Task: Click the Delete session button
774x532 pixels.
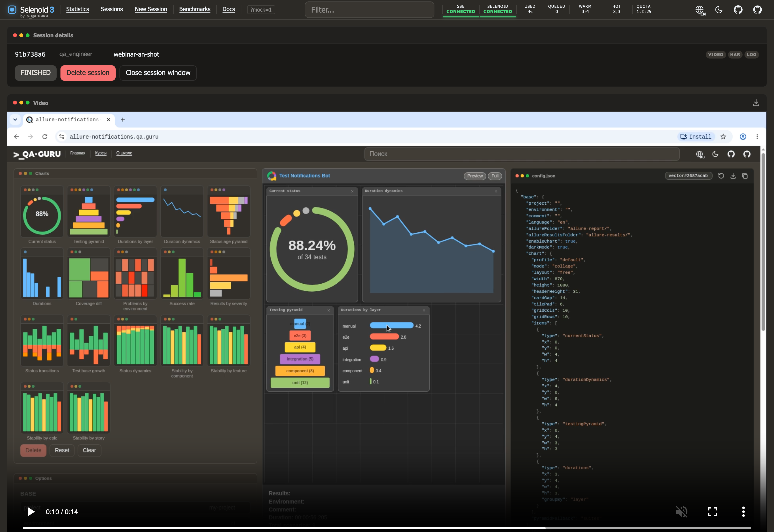Action: pyautogui.click(x=88, y=73)
